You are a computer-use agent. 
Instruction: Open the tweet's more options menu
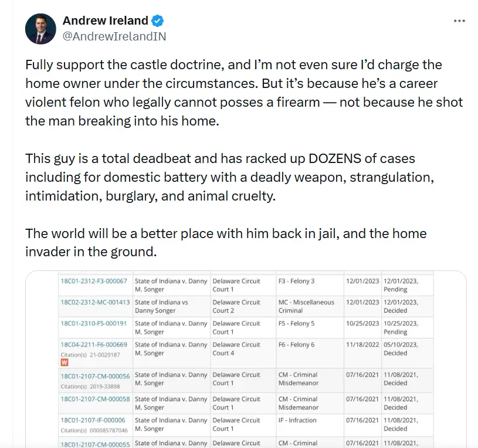tap(459, 21)
